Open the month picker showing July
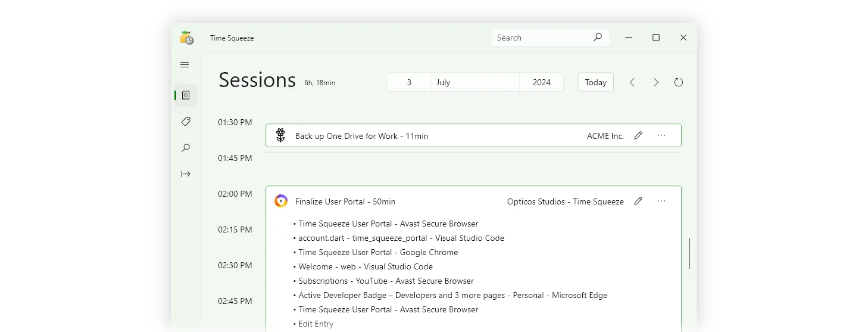This screenshot has height=332, width=868. pos(475,82)
